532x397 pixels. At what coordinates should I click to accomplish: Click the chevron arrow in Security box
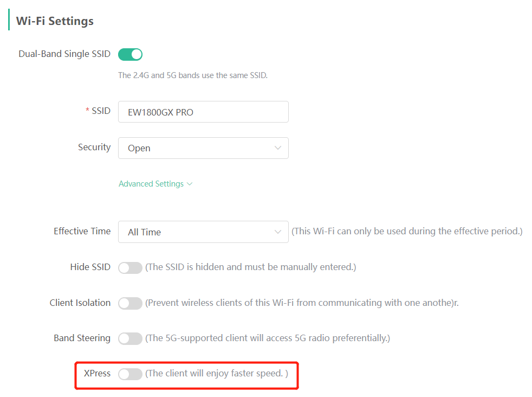[278, 148]
